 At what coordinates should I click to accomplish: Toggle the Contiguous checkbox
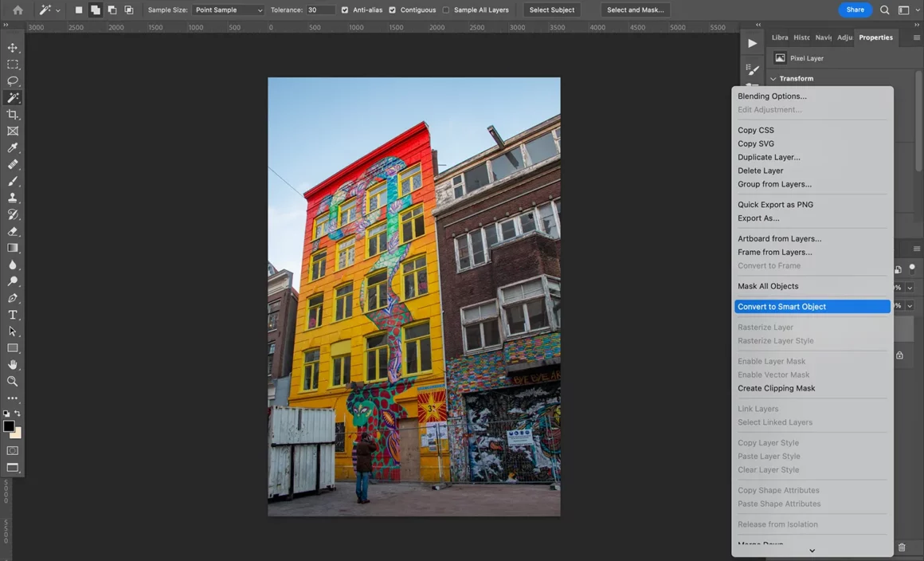392,10
